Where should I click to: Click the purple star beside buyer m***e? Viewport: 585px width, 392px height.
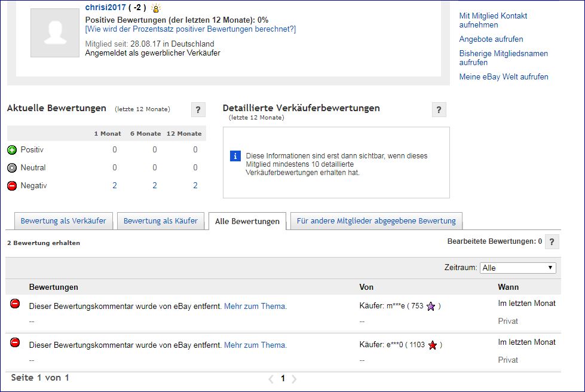[x=431, y=307]
